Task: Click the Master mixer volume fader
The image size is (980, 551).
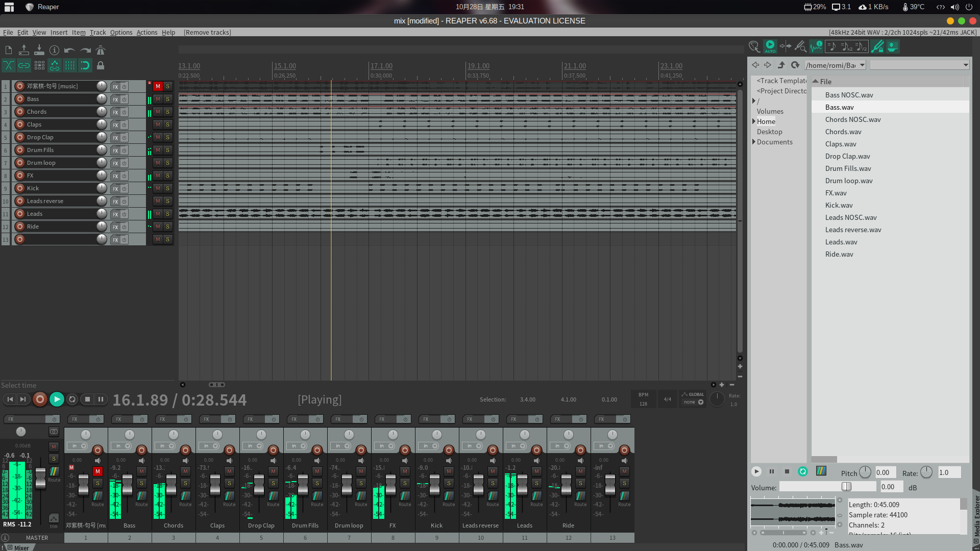Action: pos(40,479)
